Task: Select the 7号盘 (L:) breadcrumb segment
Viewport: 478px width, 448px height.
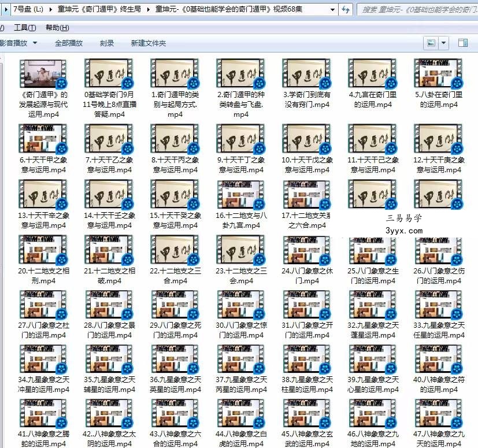Action: [x=28, y=9]
